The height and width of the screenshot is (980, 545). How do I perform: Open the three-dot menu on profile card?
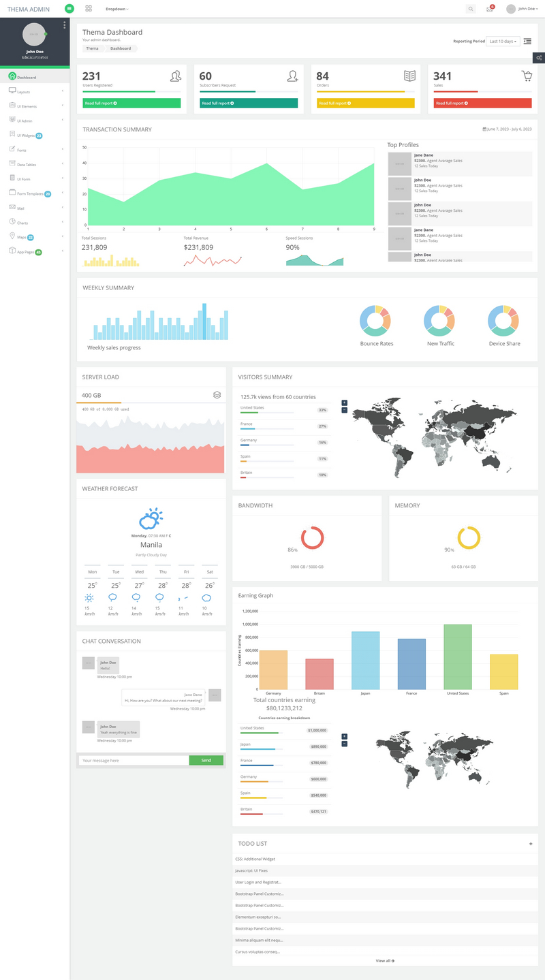(65, 25)
